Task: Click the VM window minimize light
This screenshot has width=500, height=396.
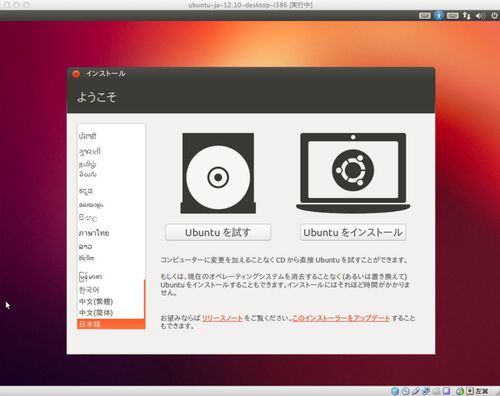Action: 16,5
